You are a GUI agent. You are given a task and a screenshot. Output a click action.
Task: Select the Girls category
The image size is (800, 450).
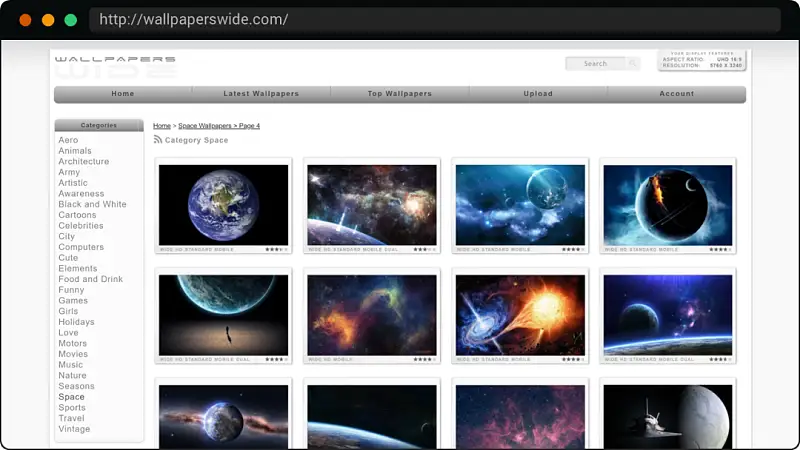coord(68,311)
